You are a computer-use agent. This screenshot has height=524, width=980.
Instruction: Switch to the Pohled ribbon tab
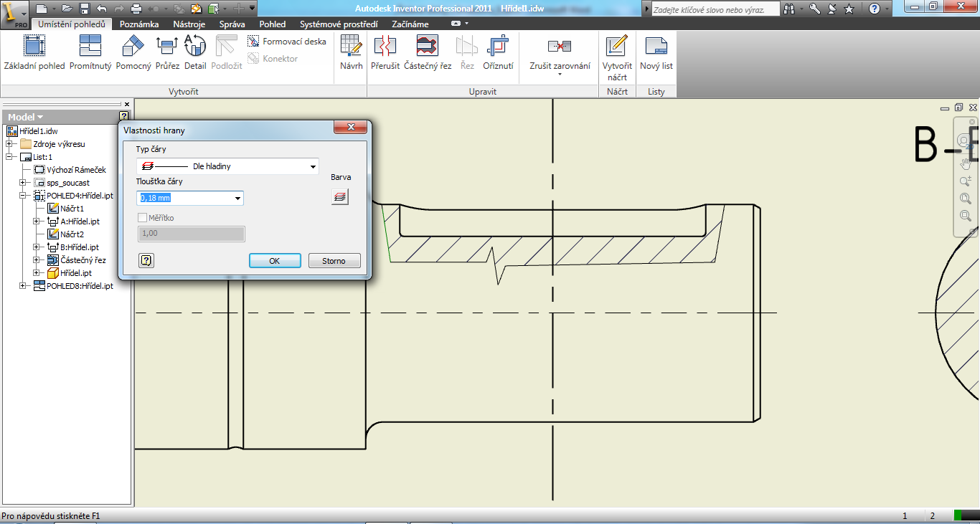click(x=272, y=24)
